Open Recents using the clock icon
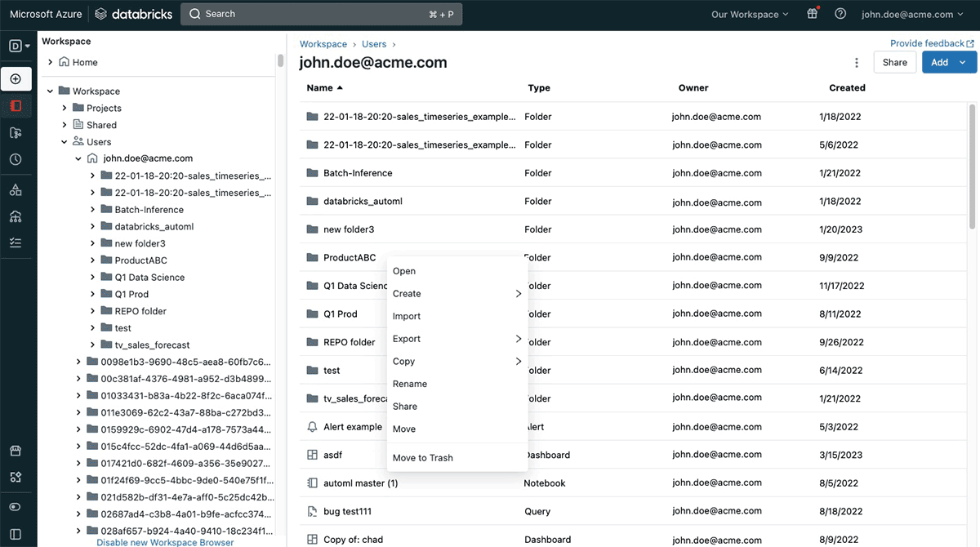Viewport: 980px width, 547px height. coord(16,159)
